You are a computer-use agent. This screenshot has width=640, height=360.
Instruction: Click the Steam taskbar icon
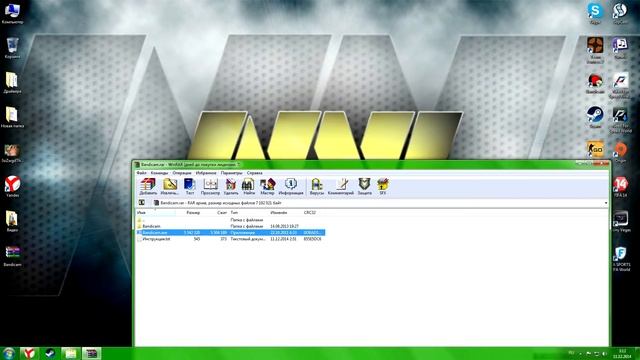[x=50, y=353]
